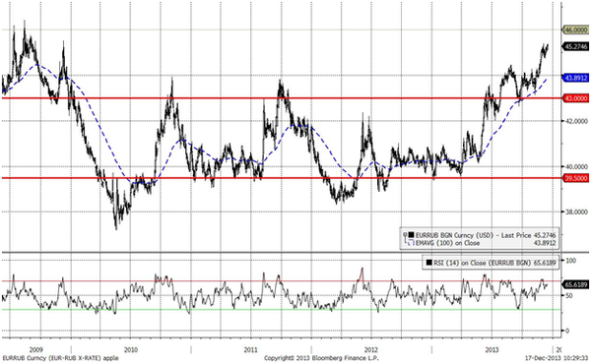Click the 2011 year axis label
The image size is (591, 364).
(250, 349)
